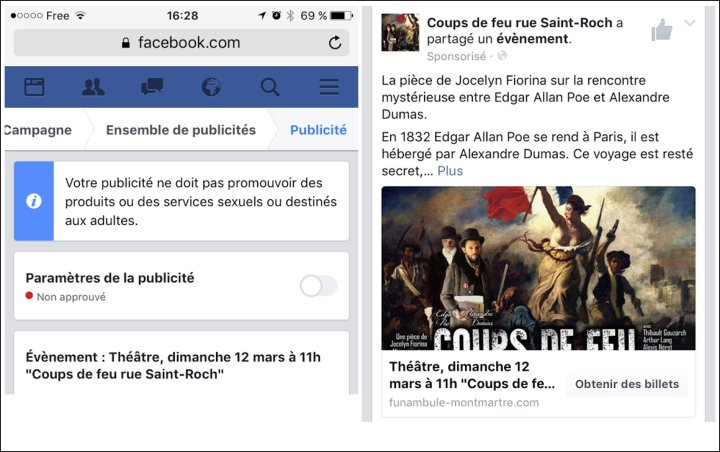
Task: Toggle the Paramètres de la publicité switch
Action: pos(319,286)
